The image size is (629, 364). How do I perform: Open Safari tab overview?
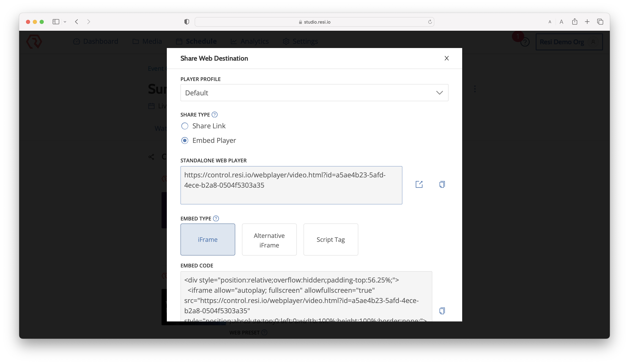pos(600,22)
